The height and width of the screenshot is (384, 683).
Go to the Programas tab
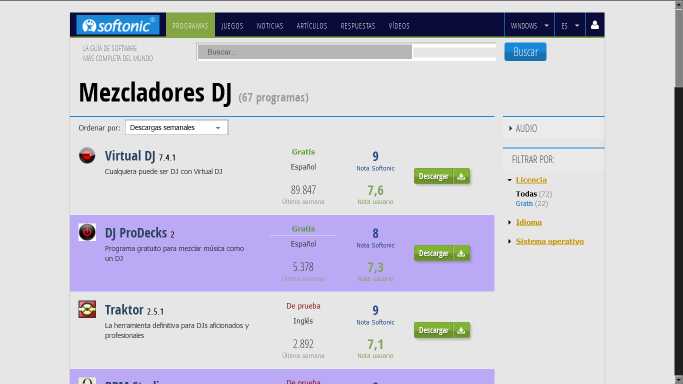190,26
